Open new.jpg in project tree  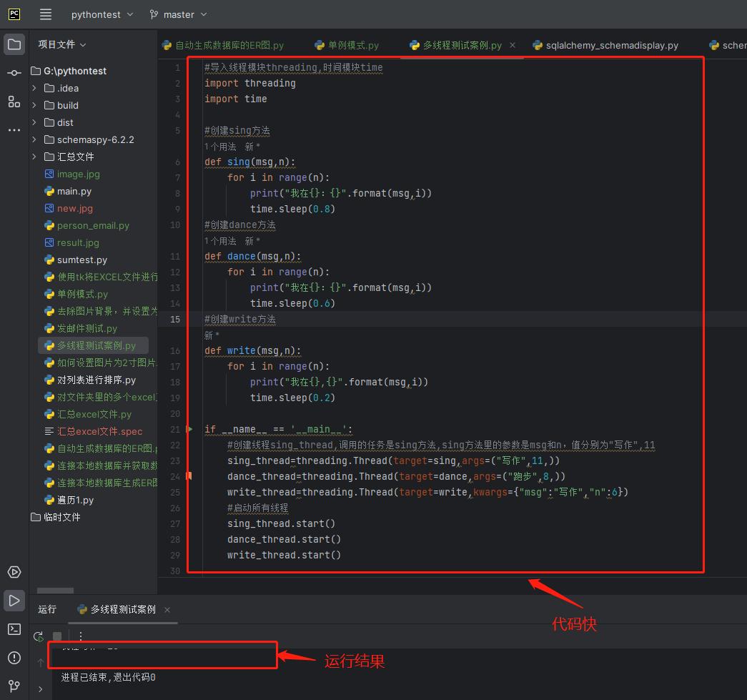pos(69,208)
